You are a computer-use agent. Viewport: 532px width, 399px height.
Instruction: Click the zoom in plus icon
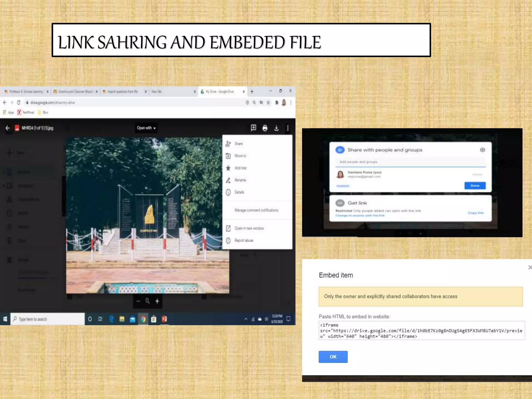click(x=157, y=301)
